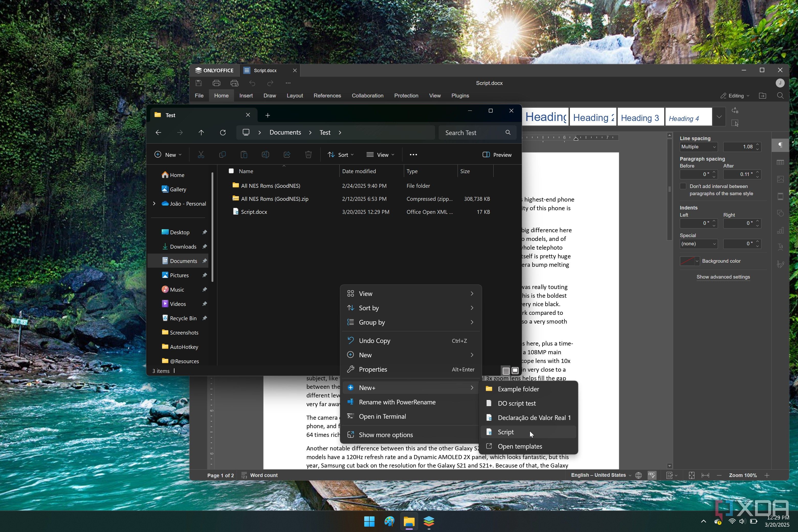The image size is (798, 532).
Task: Click the Print icon in ONLYOFFICE
Action: click(216, 83)
